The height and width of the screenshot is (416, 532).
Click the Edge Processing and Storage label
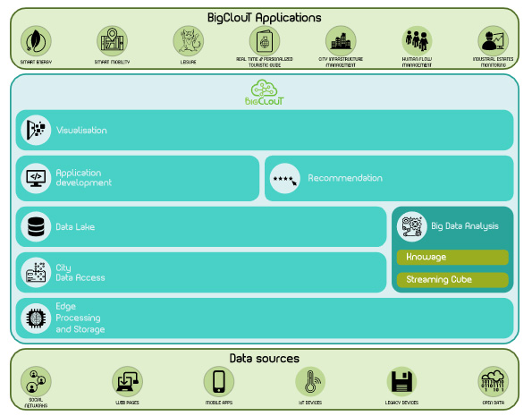pos(80,318)
